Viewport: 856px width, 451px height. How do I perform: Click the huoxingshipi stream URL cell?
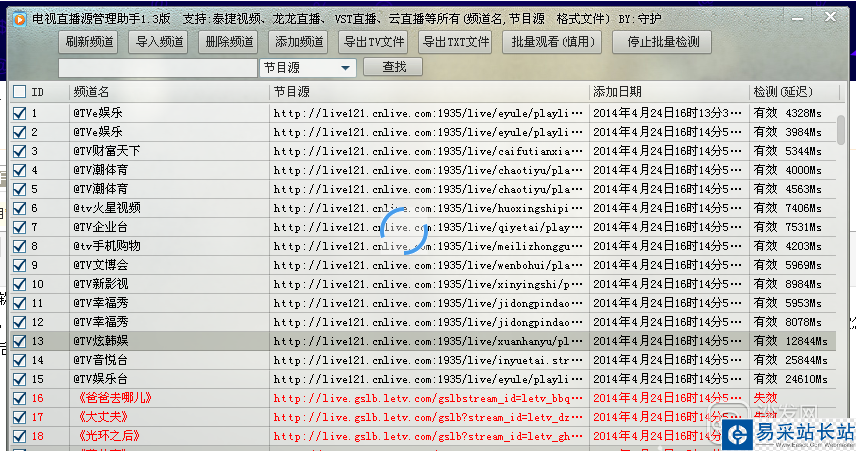coord(428,208)
